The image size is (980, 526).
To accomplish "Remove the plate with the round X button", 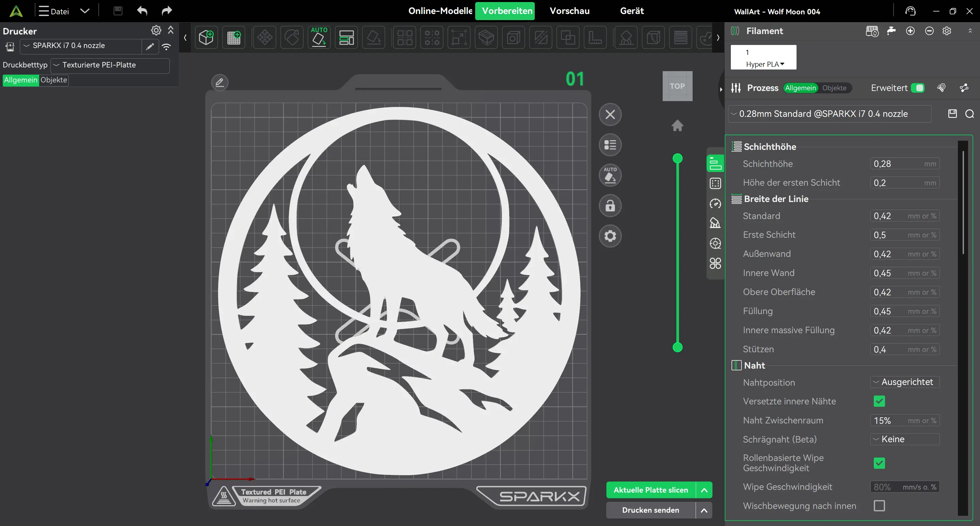I will (x=610, y=114).
